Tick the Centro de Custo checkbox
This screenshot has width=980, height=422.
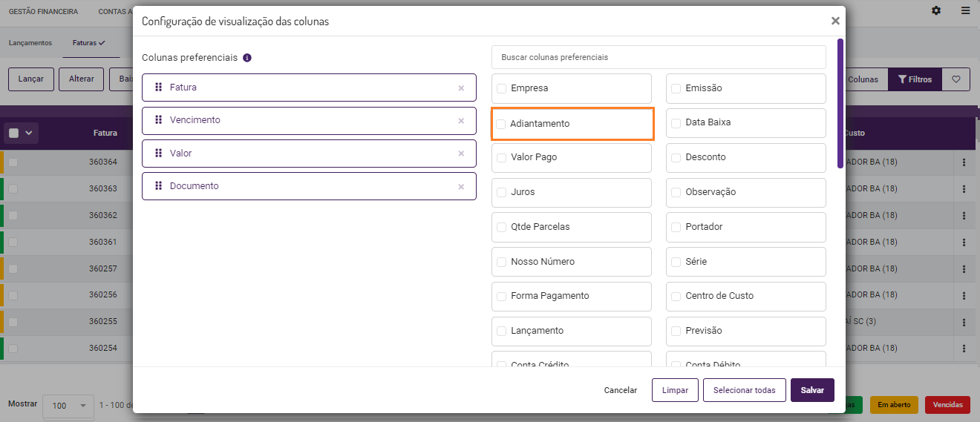tap(676, 296)
